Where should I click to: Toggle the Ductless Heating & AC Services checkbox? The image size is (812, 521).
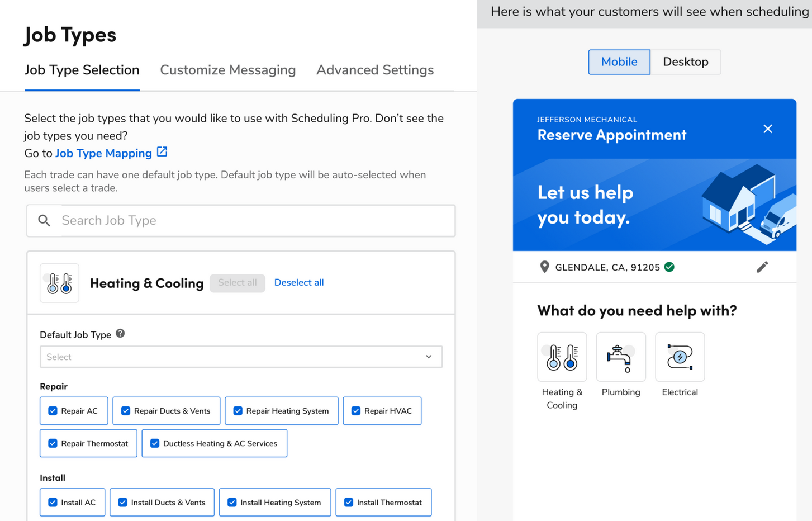pyautogui.click(x=155, y=443)
